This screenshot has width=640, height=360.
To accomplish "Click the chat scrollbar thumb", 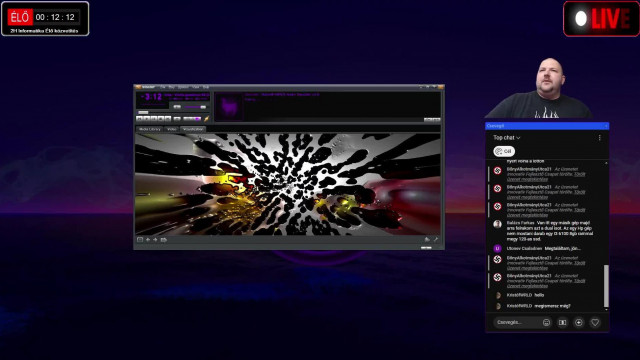I will (606, 286).
